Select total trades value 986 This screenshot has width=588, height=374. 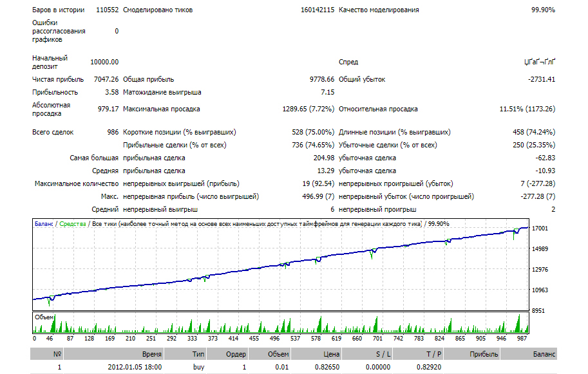coord(113,133)
